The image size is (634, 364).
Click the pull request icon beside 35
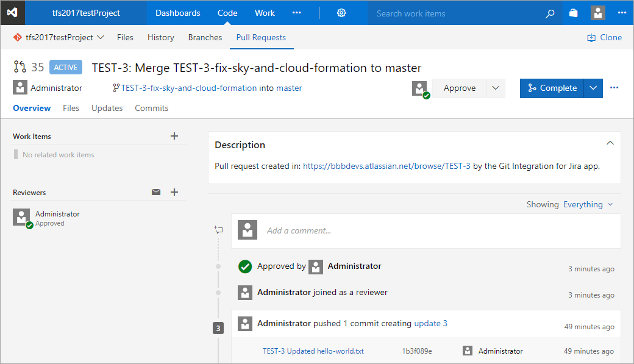pyautogui.click(x=20, y=66)
